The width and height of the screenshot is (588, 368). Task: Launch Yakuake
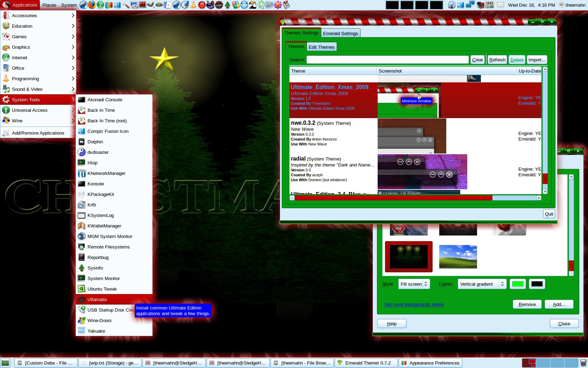pos(114,331)
